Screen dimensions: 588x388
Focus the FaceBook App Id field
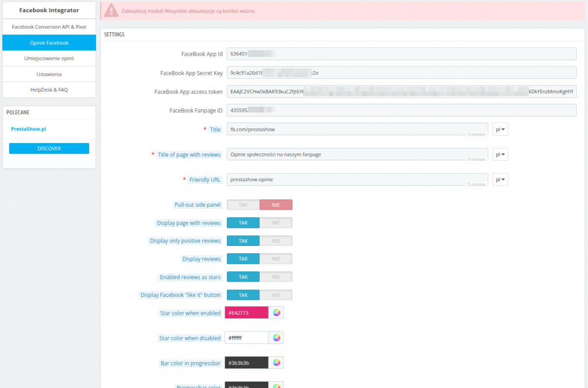click(401, 54)
